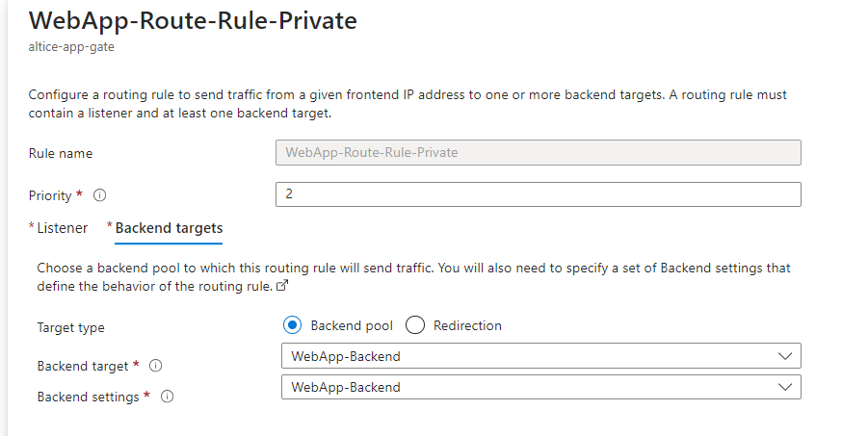Select the Redirection radio button
This screenshot has width=868, height=436.
pyautogui.click(x=415, y=325)
